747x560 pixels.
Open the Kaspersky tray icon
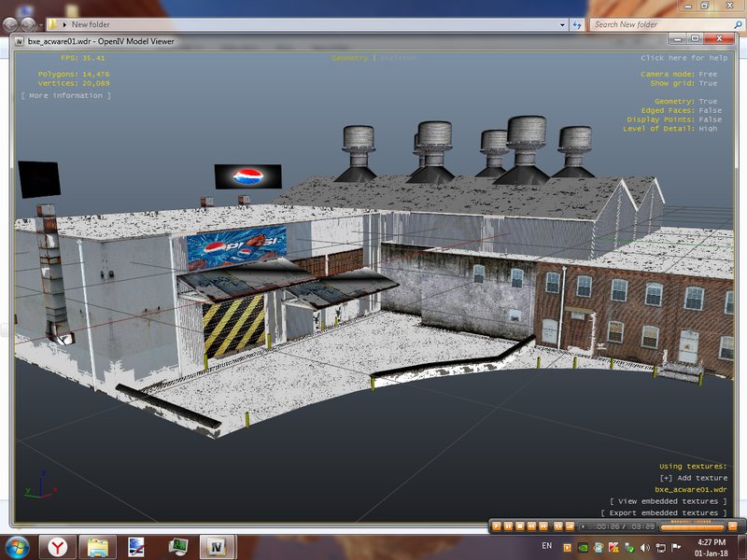click(x=613, y=547)
